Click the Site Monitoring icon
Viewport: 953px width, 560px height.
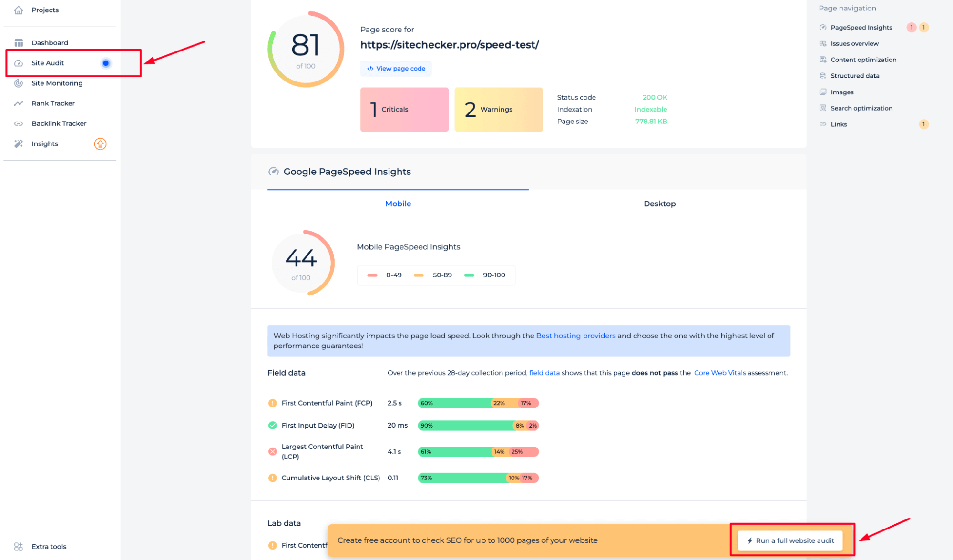coord(18,82)
